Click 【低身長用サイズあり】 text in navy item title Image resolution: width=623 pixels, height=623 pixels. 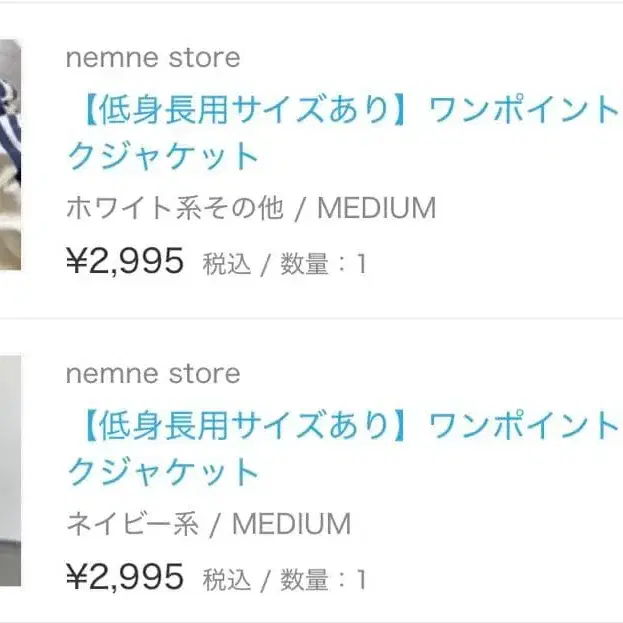pyautogui.click(x=242, y=425)
